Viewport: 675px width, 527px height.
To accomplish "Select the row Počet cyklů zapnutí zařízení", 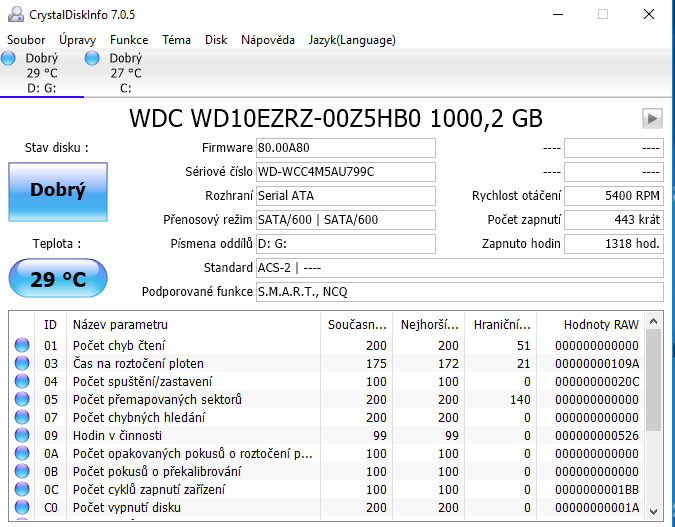I will (x=327, y=490).
